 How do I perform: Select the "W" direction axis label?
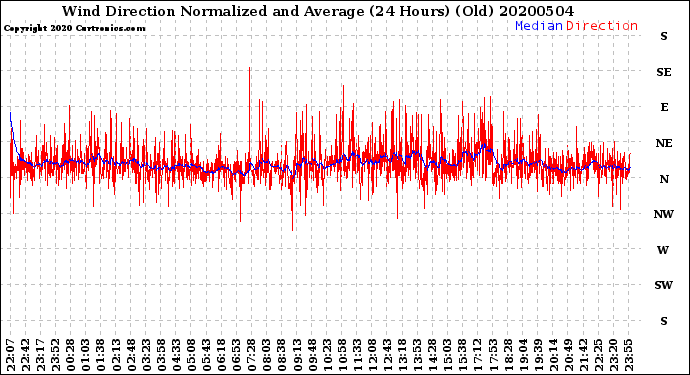pos(663,250)
